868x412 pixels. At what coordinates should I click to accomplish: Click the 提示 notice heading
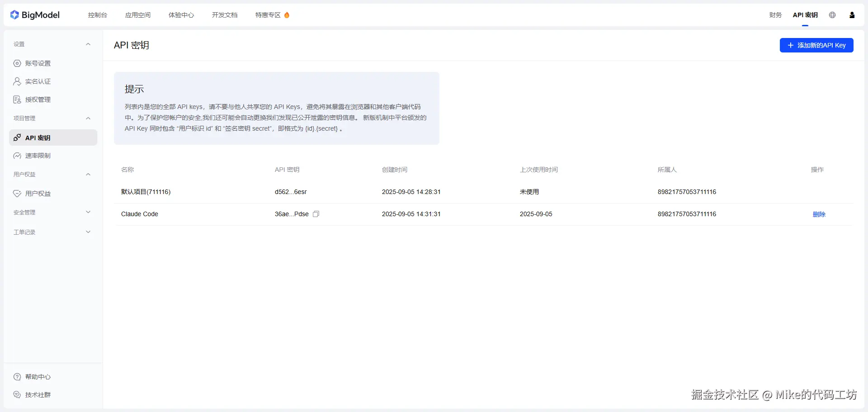pos(134,89)
